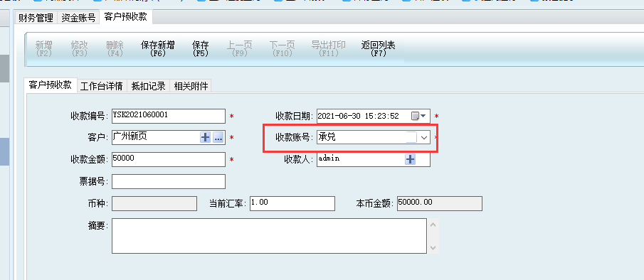Click 返回列表 (F7) toolbar button
Screen dimensions: 644x280
pos(379,48)
